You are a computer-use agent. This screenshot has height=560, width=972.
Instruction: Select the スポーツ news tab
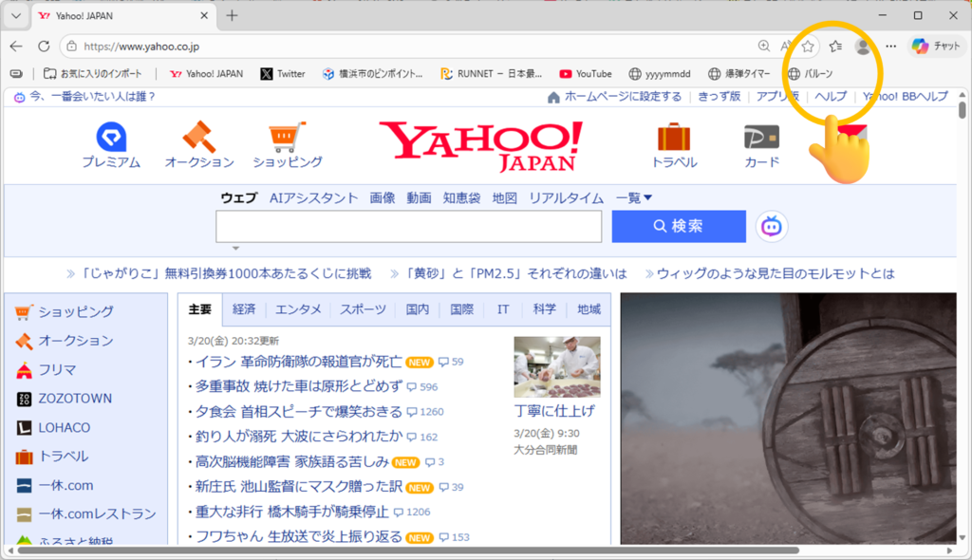click(363, 309)
